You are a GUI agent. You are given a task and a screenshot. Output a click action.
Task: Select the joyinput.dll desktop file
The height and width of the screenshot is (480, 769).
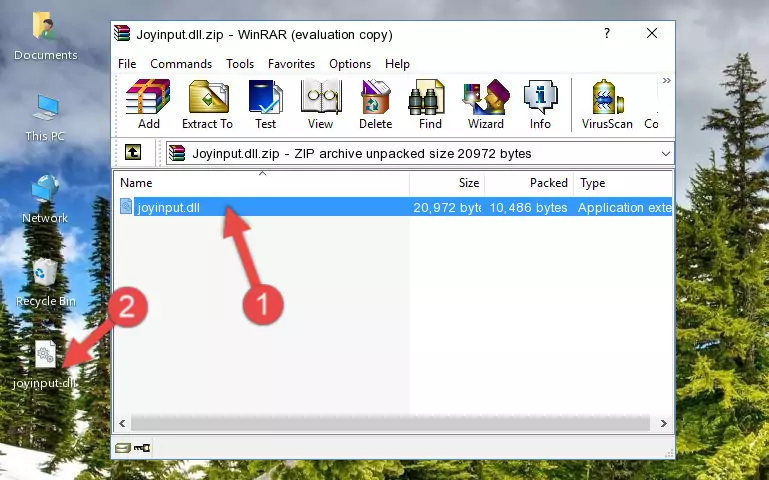[45, 365]
